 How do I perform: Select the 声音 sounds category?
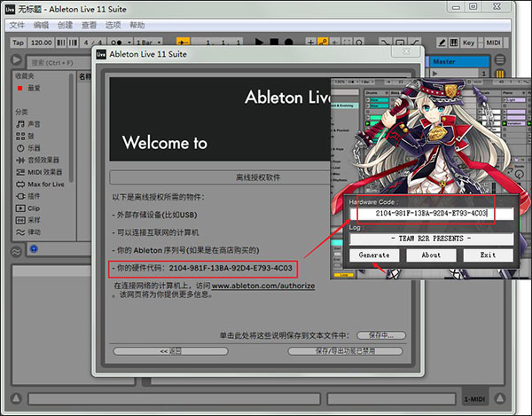pos(28,124)
